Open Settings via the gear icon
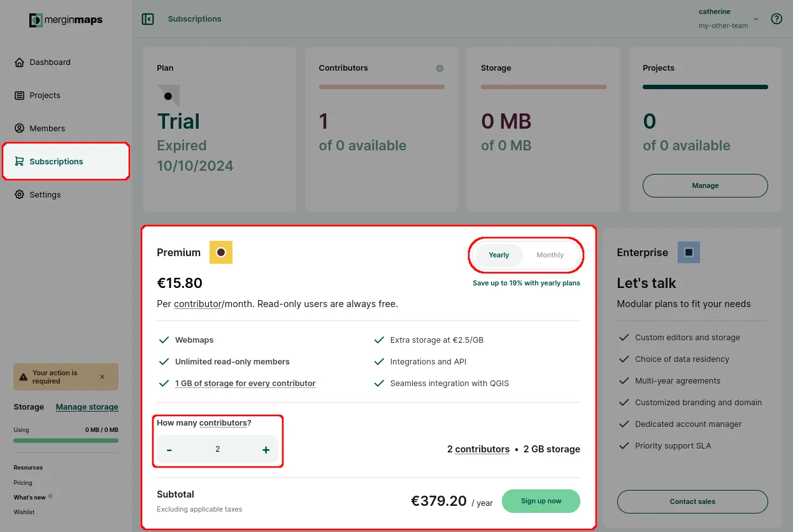 click(x=20, y=194)
